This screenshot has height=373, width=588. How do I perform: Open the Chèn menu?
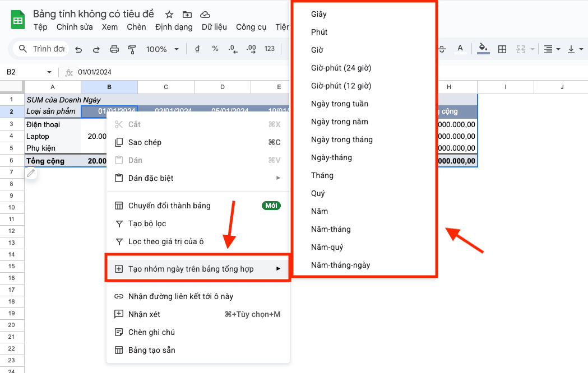(x=137, y=27)
